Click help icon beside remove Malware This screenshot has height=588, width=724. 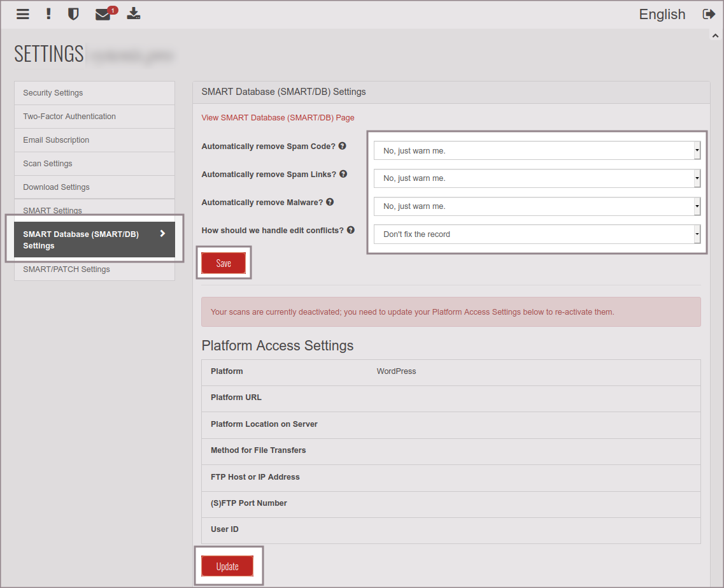330,202
